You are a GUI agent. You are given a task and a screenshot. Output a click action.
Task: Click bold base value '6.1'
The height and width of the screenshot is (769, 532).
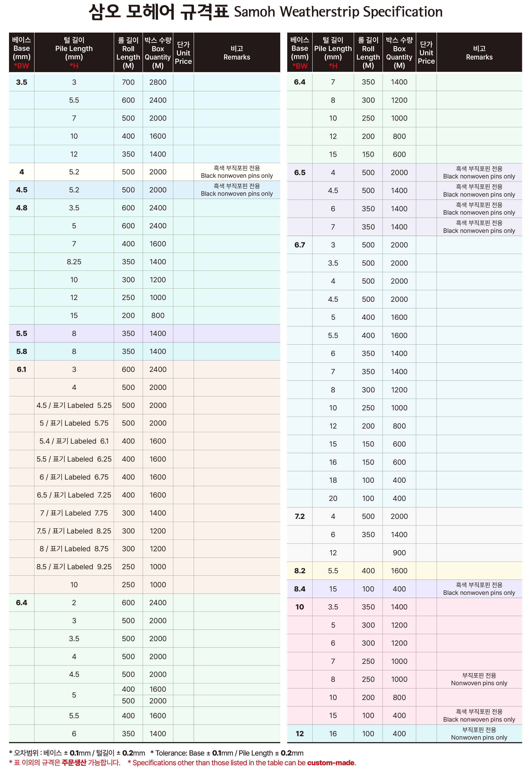[x=22, y=369]
